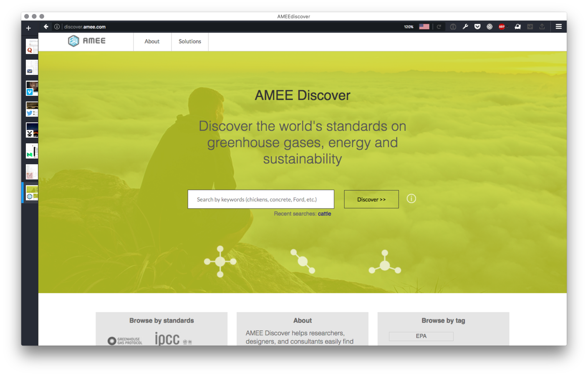Switch to the pink pattern tab thumbnail
Image resolution: width=588 pixels, height=376 pixels.
[x=32, y=172]
